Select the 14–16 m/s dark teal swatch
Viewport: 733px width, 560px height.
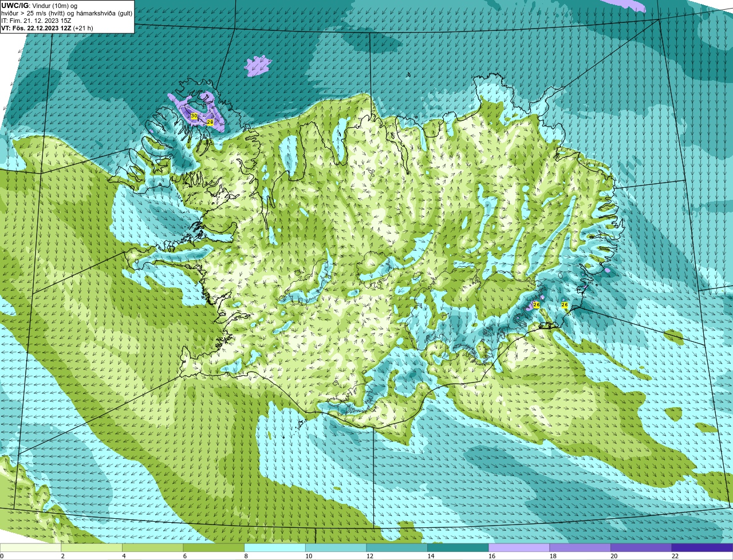[x=458, y=547]
